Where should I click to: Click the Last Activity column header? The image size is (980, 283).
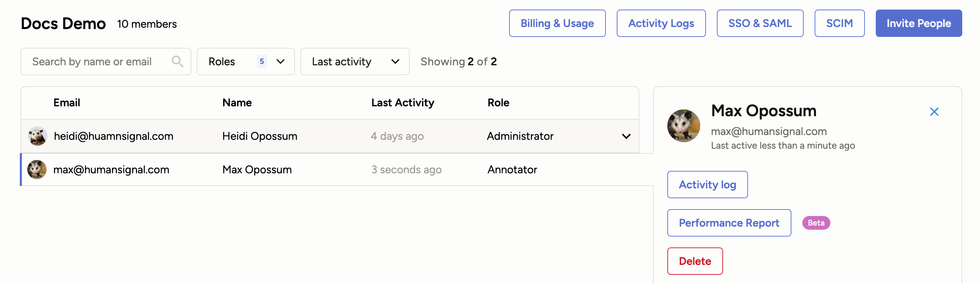click(403, 103)
